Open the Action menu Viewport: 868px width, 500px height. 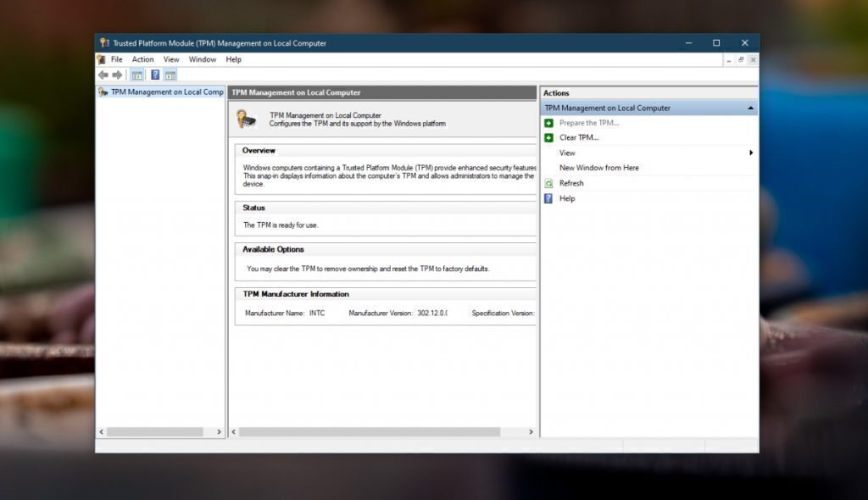click(142, 59)
